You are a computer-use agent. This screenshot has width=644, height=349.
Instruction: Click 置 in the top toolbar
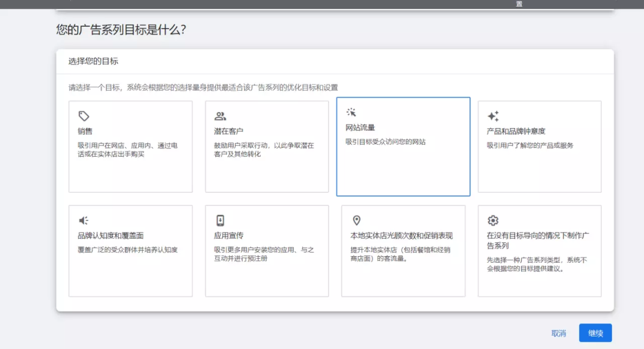point(518,4)
